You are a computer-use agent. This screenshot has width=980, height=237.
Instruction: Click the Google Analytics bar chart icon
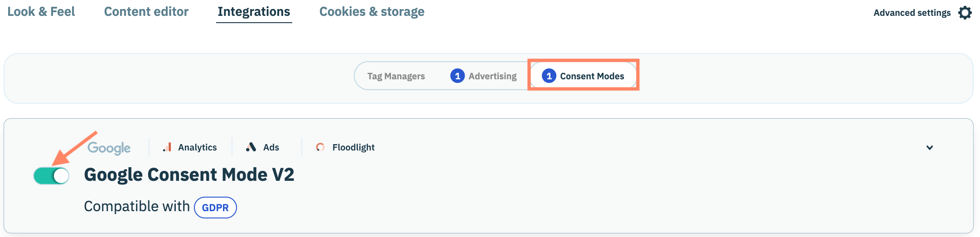167,147
